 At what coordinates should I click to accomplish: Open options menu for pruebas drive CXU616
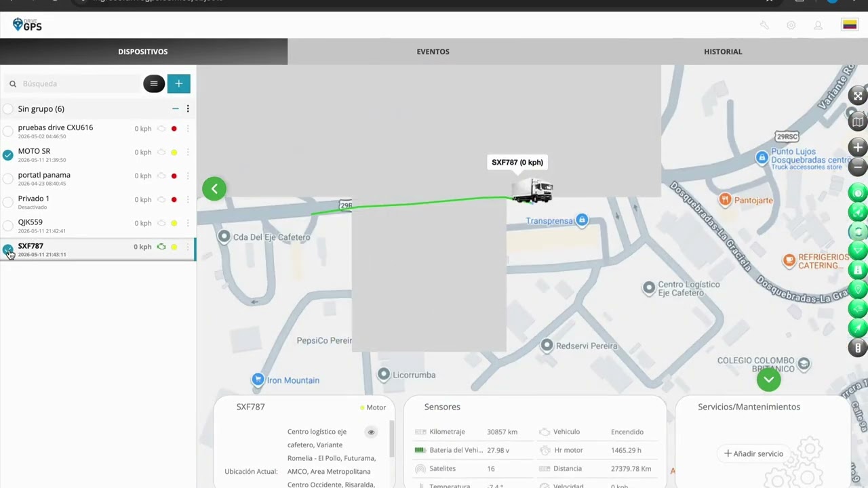tap(188, 129)
